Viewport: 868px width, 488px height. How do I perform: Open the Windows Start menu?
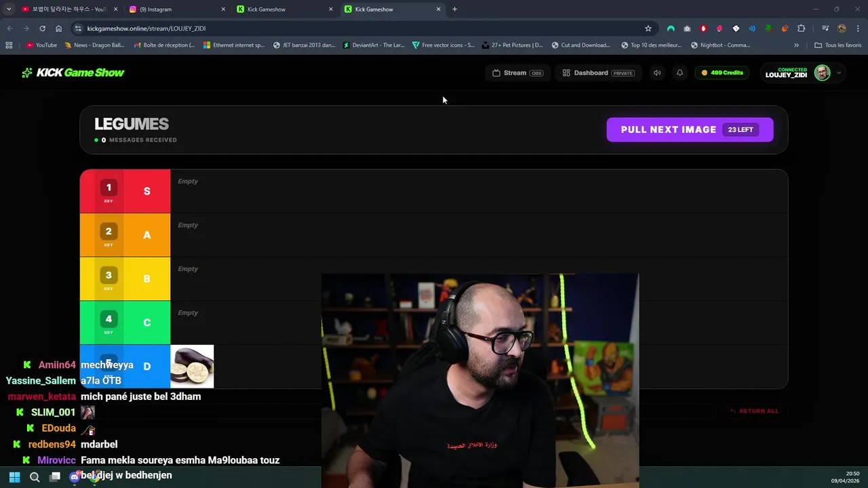14,477
